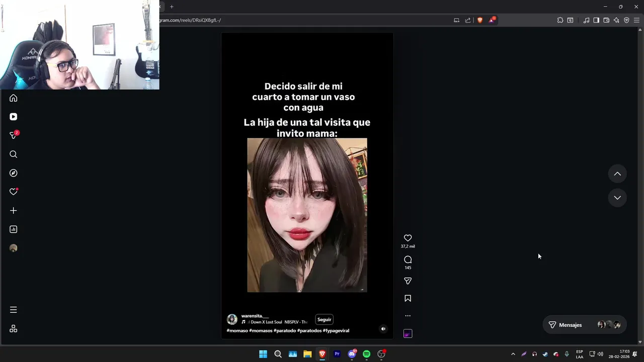Open Premiere Pro from the taskbar
Viewport: 644px width, 362px height.
click(x=337, y=354)
